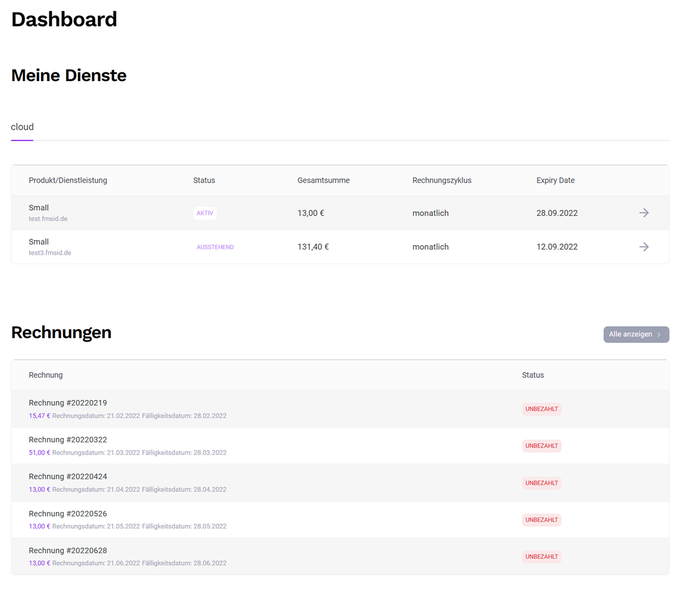700x601 pixels.
Task: Click the Status column header in Rechnungen table
Action: [x=532, y=375]
